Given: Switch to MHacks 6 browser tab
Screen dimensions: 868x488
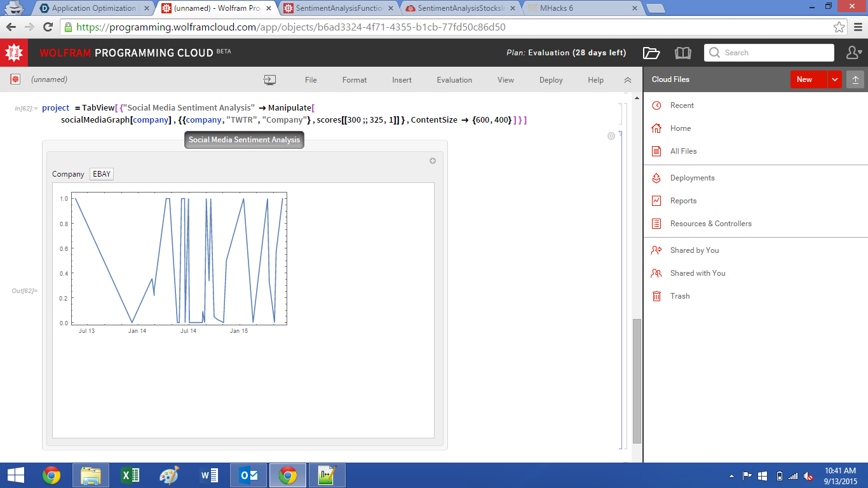Looking at the screenshot, I should coord(583,8).
